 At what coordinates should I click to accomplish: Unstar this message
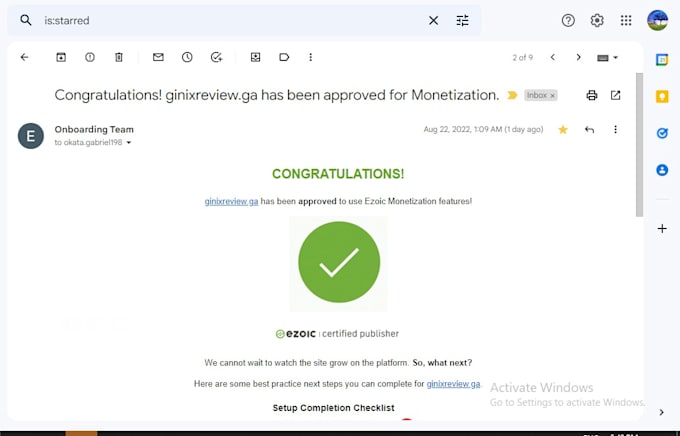pyautogui.click(x=563, y=129)
